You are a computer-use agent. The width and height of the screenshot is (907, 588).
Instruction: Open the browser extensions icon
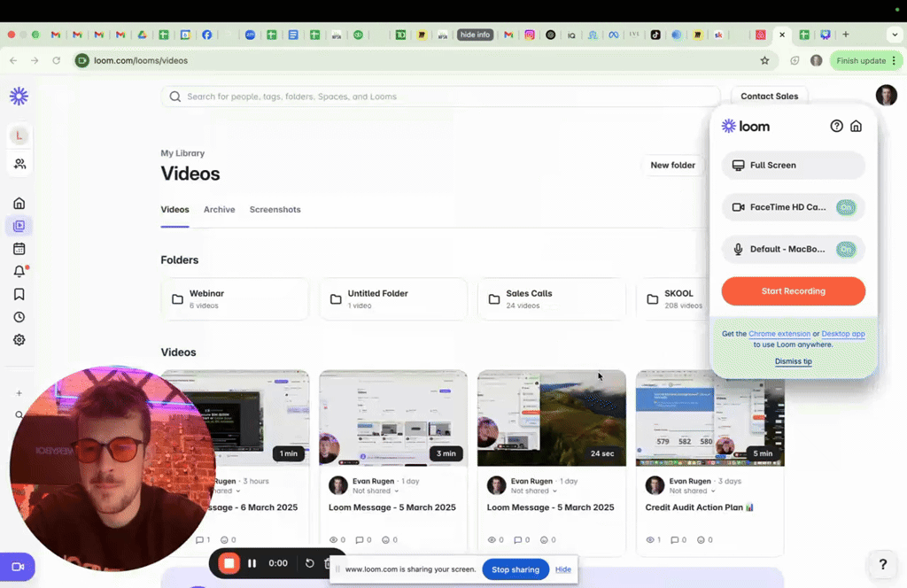click(x=795, y=61)
